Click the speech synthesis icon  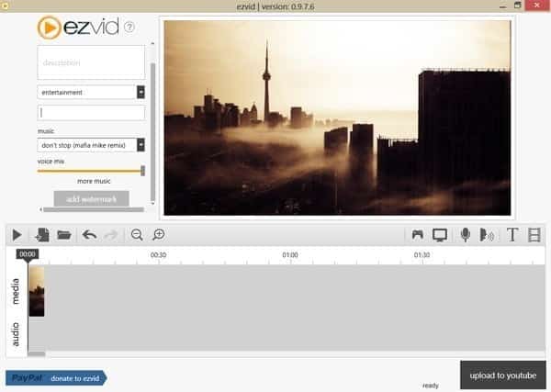pos(487,235)
